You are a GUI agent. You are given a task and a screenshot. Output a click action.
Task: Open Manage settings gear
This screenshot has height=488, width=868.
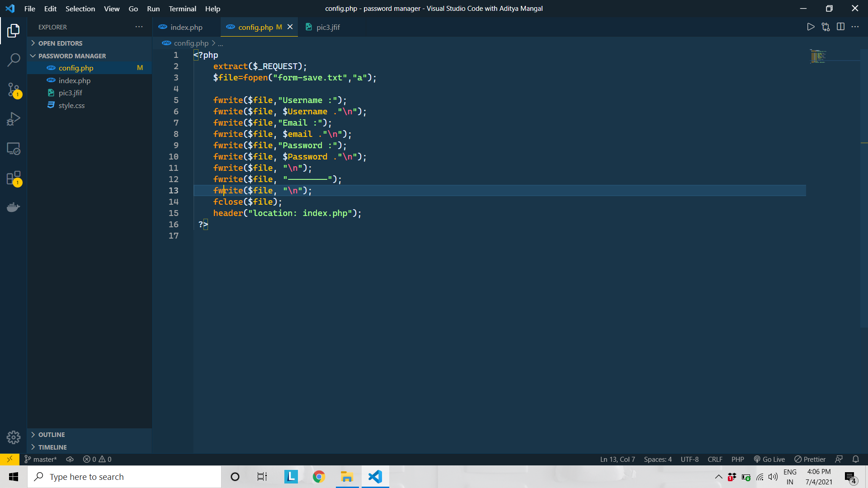14,437
